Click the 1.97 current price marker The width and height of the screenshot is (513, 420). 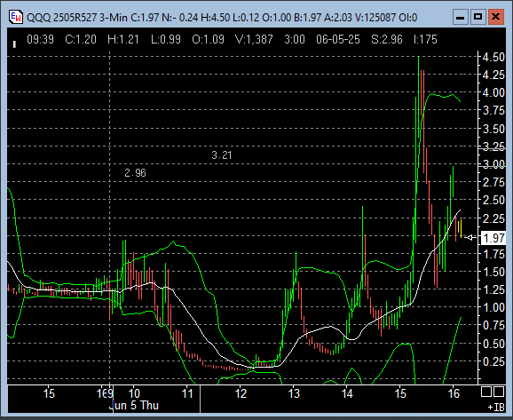pos(493,238)
